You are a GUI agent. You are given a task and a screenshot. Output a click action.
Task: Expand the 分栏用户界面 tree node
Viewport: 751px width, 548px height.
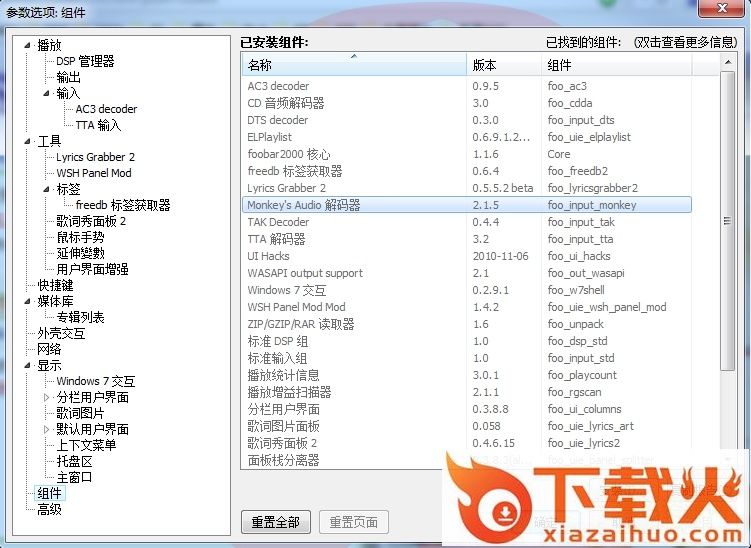[x=46, y=397]
